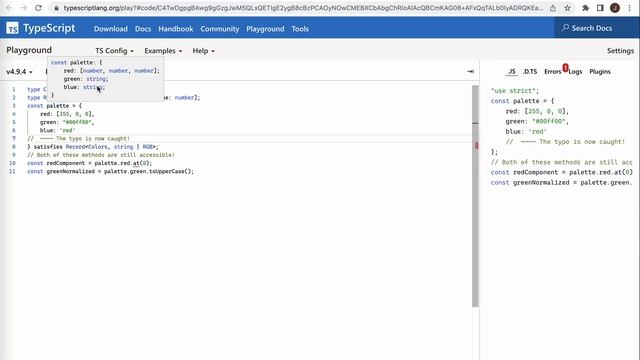Click the red error marker in scrollbar
640x360 pixels.
pos(476,146)
